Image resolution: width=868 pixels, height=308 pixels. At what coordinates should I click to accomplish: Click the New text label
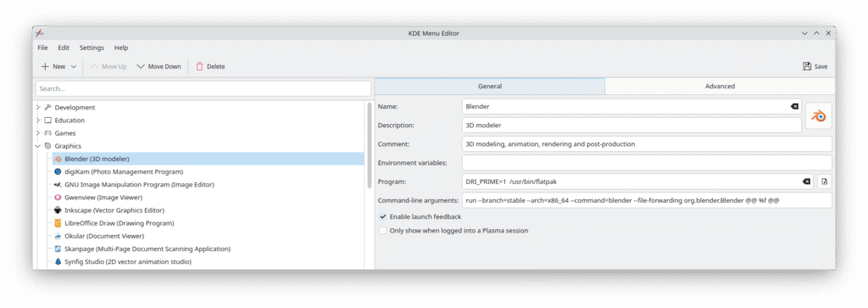click(59, 66)
